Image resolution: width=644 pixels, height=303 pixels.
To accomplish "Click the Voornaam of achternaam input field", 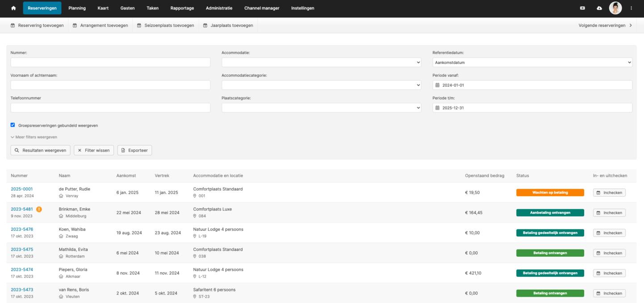I will point(110,85).
